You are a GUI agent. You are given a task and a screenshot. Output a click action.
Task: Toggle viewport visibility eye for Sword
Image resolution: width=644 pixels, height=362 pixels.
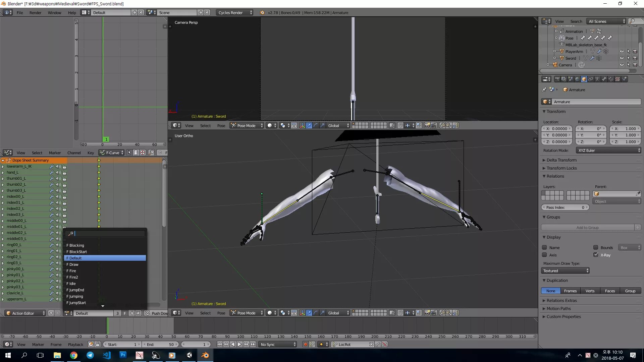pyautogui.click(x=622, y=58)
